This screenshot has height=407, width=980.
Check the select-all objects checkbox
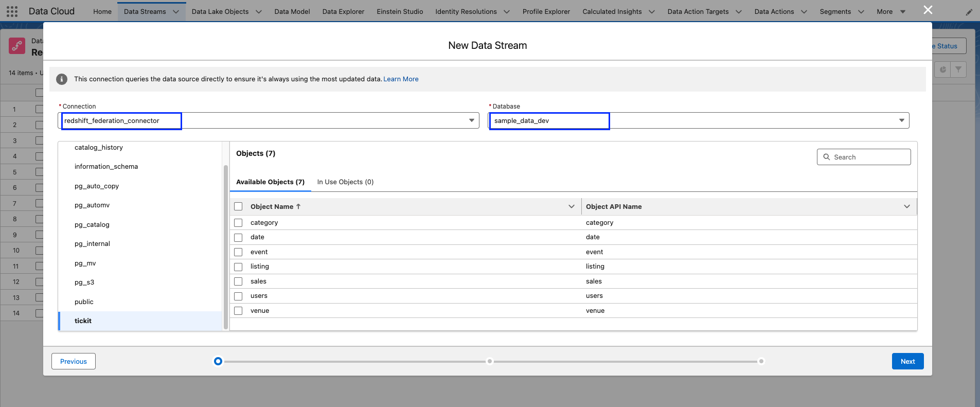(238, 206)
